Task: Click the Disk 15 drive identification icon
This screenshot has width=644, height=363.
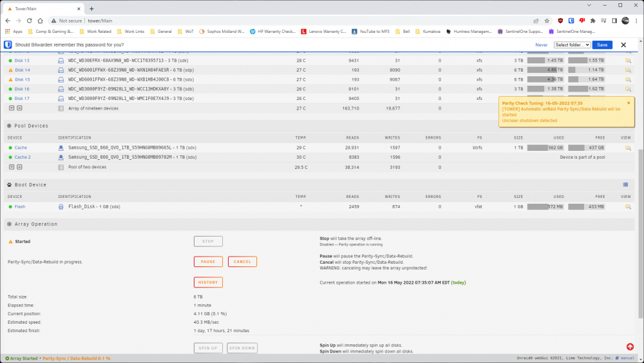Action: point(61,79)
